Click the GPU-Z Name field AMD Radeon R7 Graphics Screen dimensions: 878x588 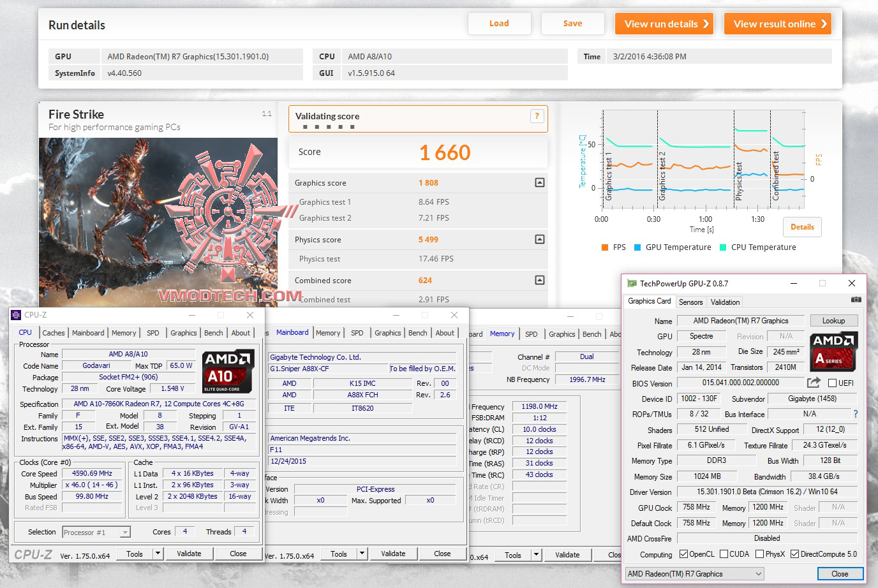pyautogui.click(x=741, y=321)
